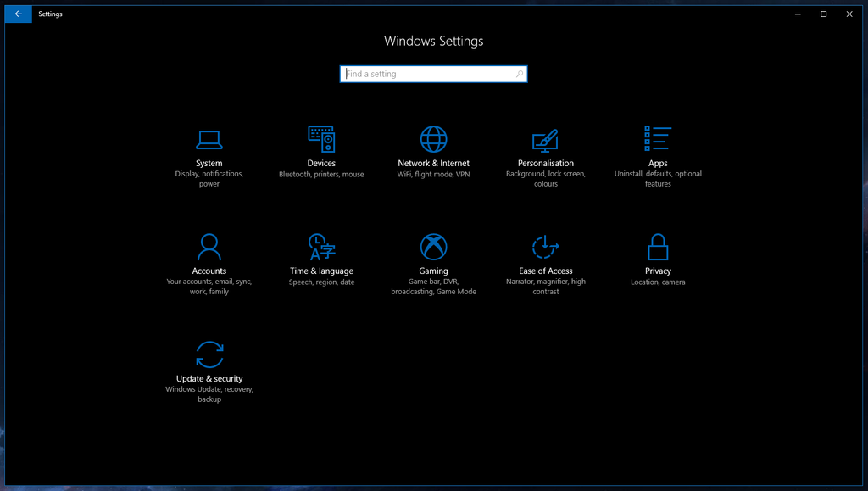The height and width of the screenshot is (491, 868).
Task: Open the Apps settings icon
Action: 657,139
